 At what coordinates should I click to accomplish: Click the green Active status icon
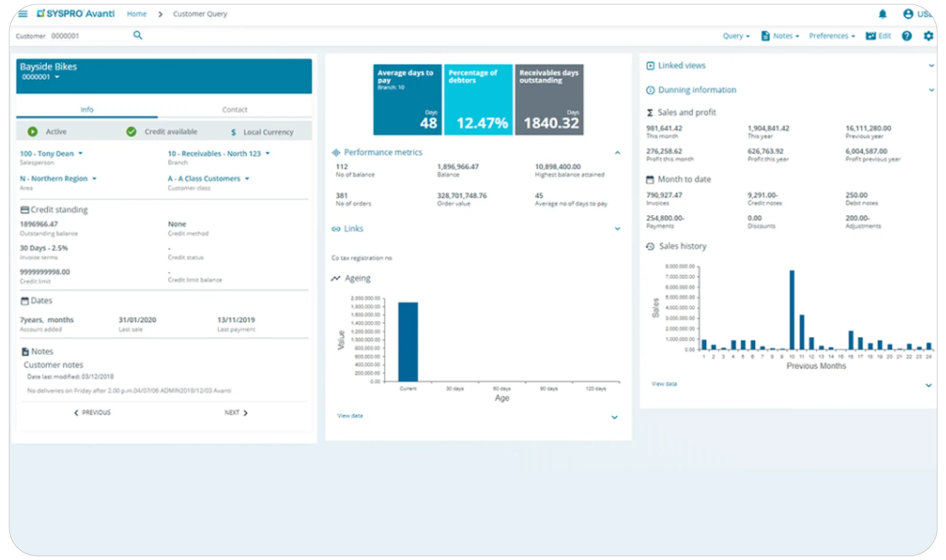tap(33, 132)
